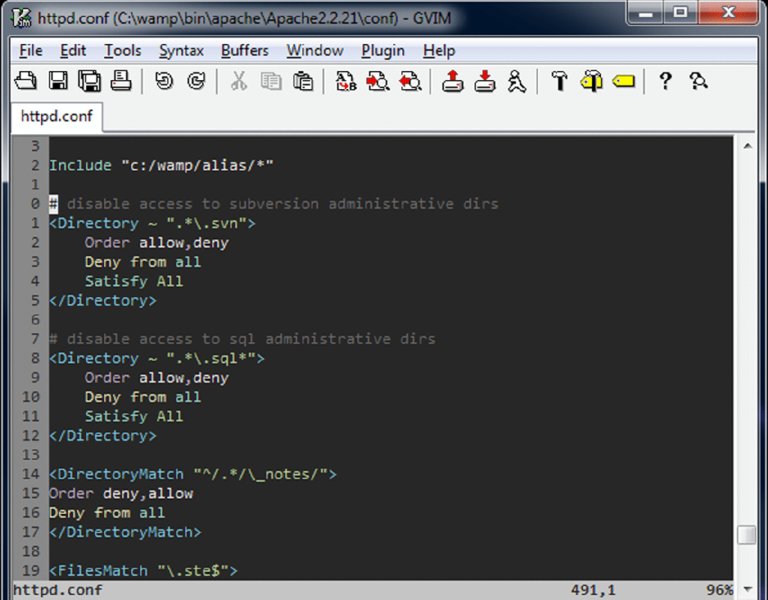
Task: Open the Plugin menu
Action: click(383, 50)
